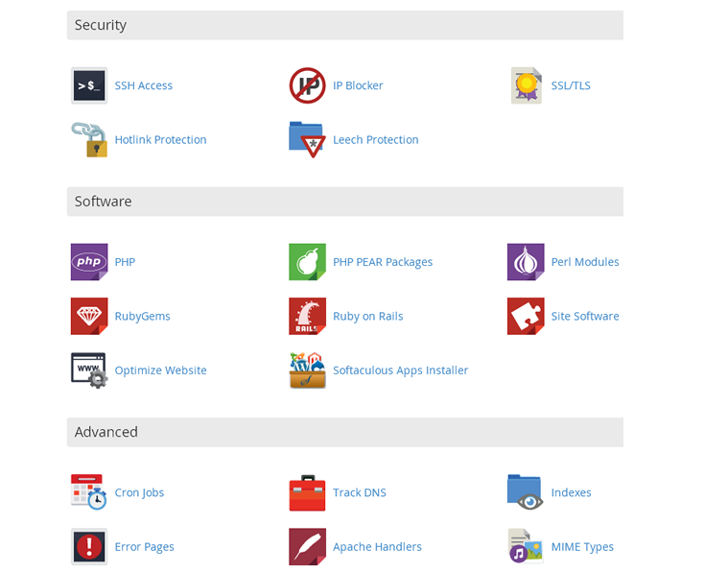Click the SSH Access terminal icon
This screenshot has height=573, width=728.
point(89,85)
